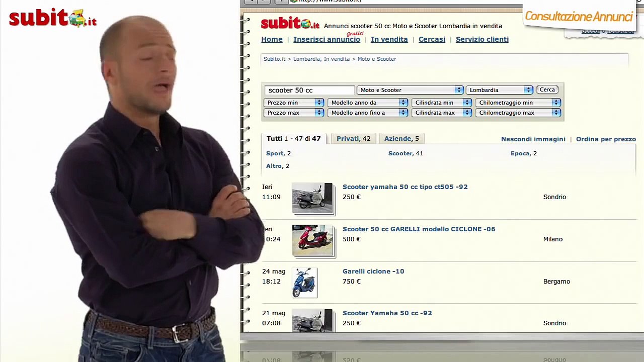
Task: Open listing Scooter 50 cc GARELLI modello CICLONE -06
Action: pyautogui.click(x=419, y=229)
